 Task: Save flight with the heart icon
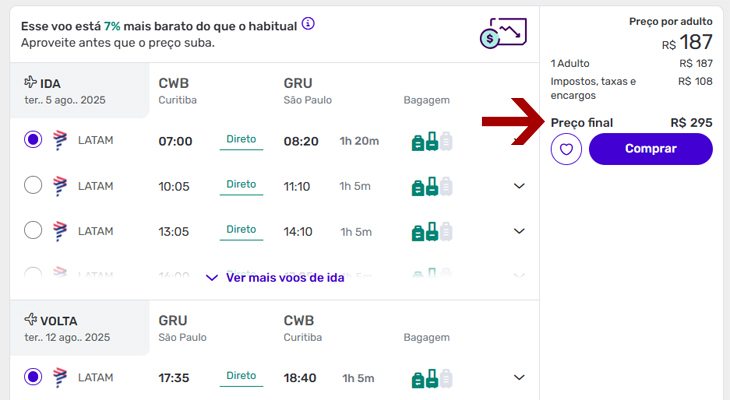(x=566, y=149)
